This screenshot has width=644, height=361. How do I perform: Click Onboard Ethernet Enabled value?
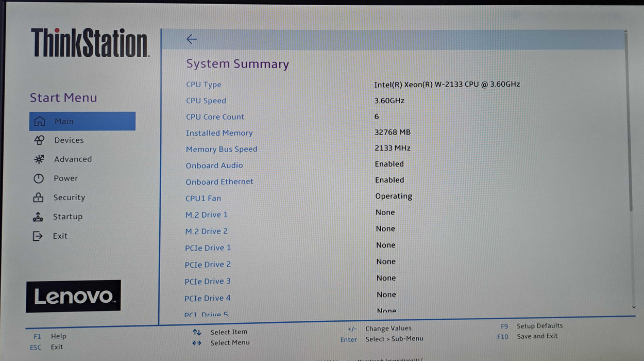(x=389, y=180)
